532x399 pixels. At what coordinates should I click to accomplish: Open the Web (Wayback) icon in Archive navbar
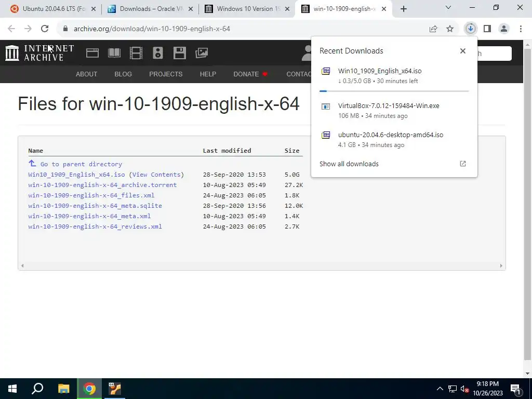click(92, 53)
